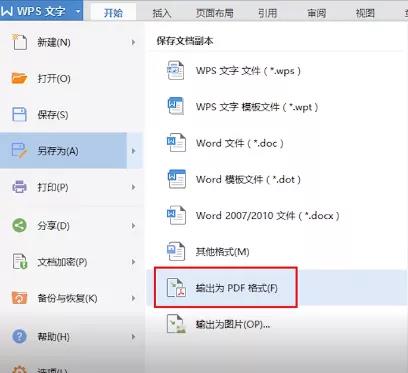Click the WPS template (*.wpt) file icon
This screenshot has width=408, height=373.
175,106
